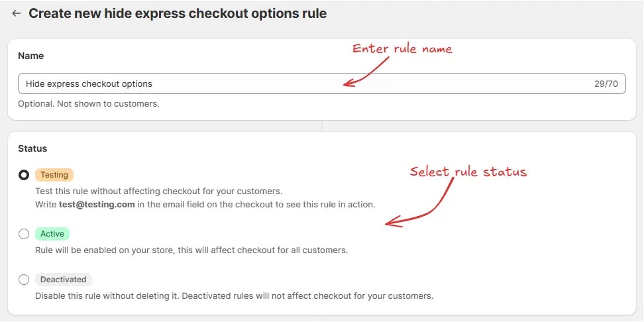Go back using the left arrow icon
The width and height of the screenshot is (644, 322).
(17, 13)
